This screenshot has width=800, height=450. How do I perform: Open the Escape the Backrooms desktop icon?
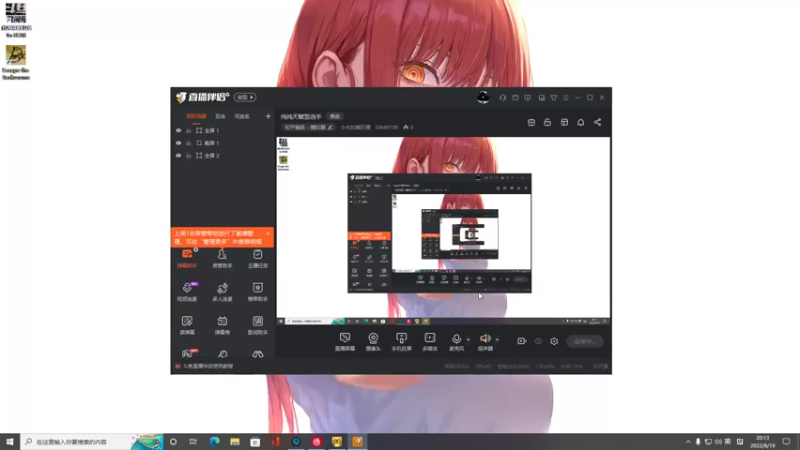16,63
